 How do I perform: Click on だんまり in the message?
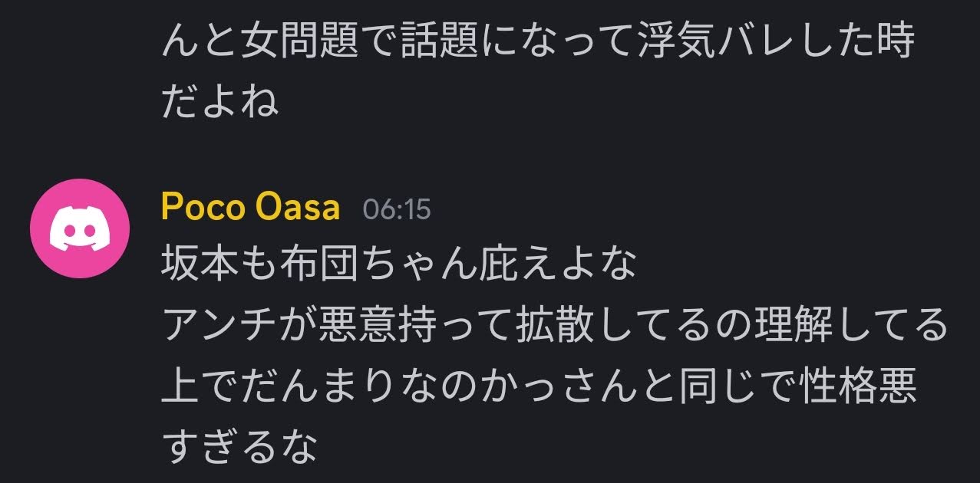pos(319,386)
